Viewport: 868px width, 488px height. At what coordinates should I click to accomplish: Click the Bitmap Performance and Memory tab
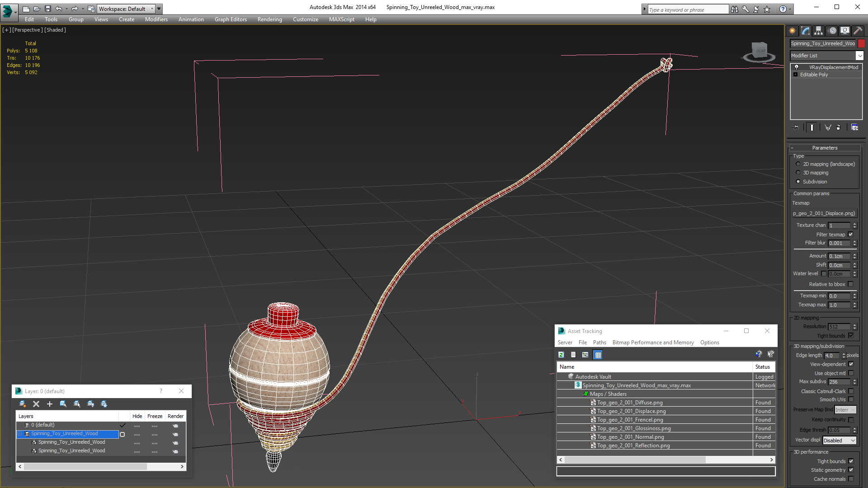652,342
